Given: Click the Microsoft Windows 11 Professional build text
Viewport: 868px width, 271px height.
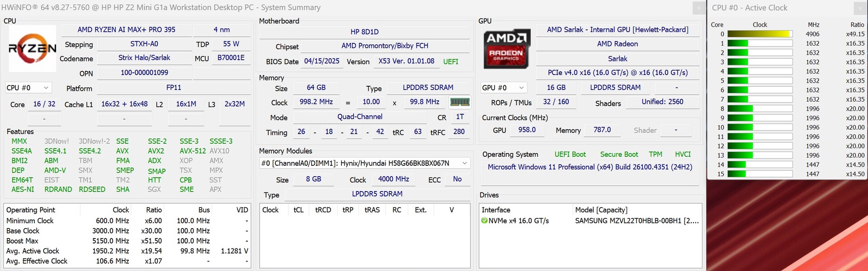Looking at the screenshot, I should tap(590, 167).
